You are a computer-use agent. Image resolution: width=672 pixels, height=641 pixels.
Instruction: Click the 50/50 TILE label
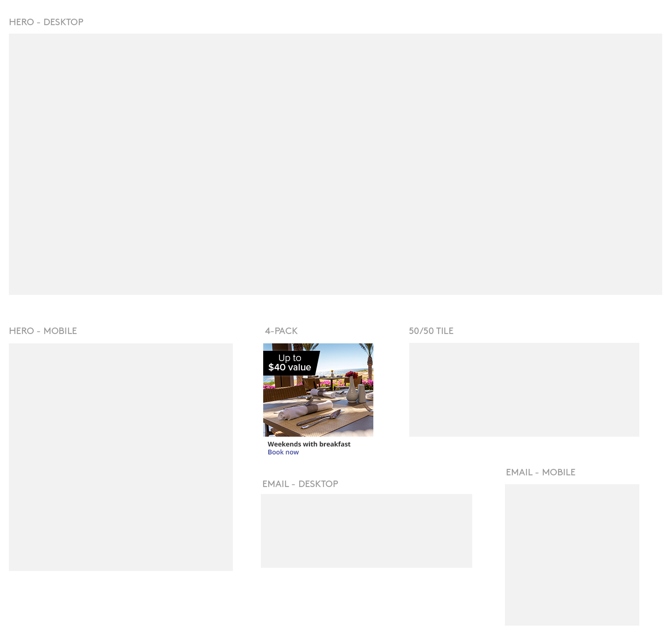coord(431,331)
